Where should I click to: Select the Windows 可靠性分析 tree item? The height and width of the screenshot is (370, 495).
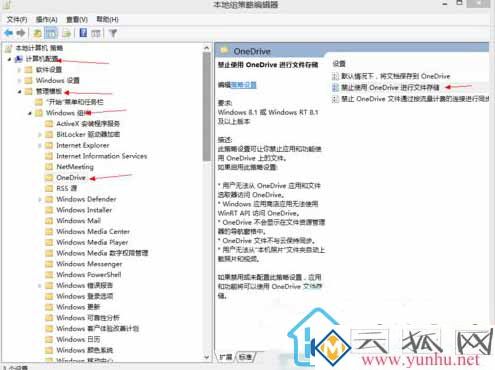click(x=88, y=318)
